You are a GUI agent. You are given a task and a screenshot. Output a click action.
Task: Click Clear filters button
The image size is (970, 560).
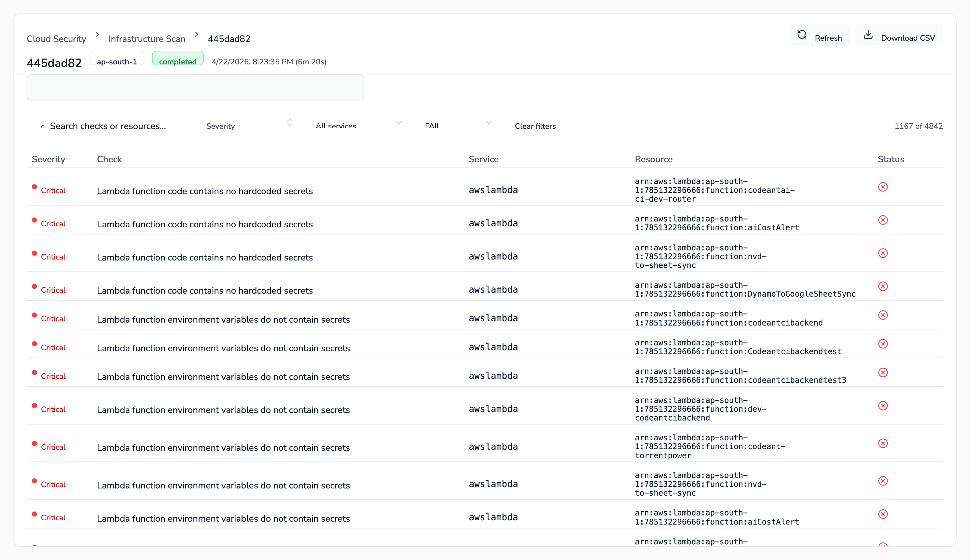tap(535, 126)
